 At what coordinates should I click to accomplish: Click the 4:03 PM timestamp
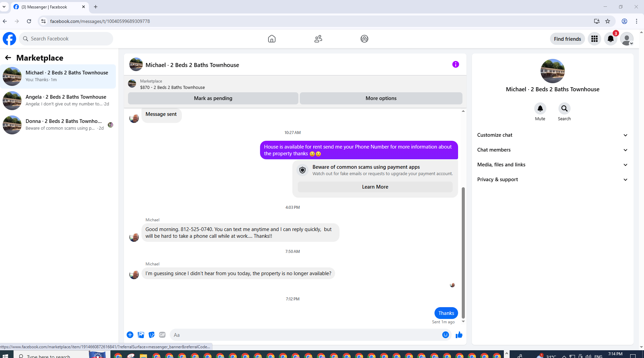pyautogui.click(x=293, y=207)
